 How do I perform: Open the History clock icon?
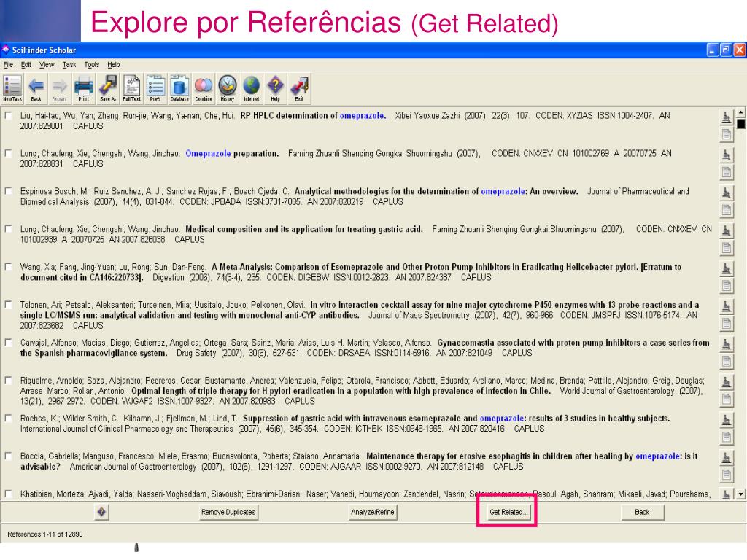(228, 88)
